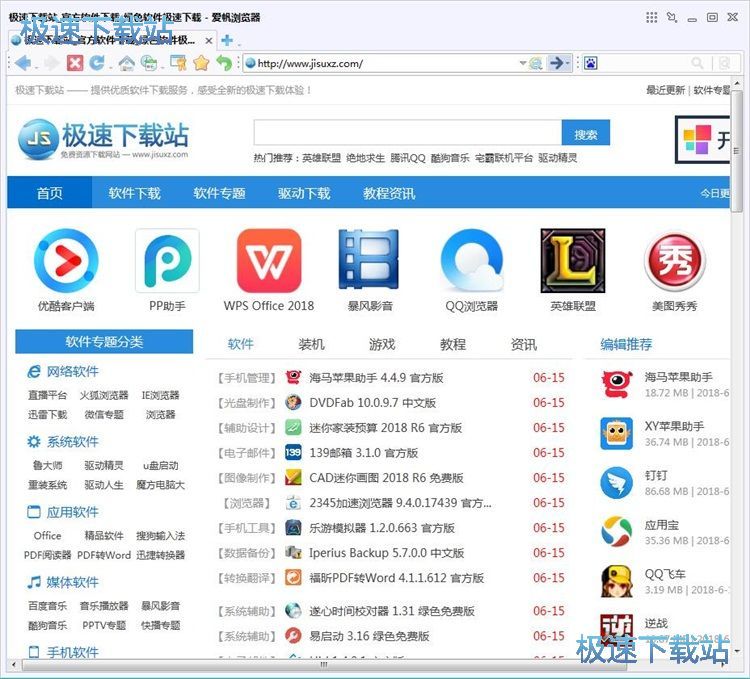Click the XY苹果助手 icon in 编辑推荐
Viewport: 750px width, 679px height.
(617, 433)
